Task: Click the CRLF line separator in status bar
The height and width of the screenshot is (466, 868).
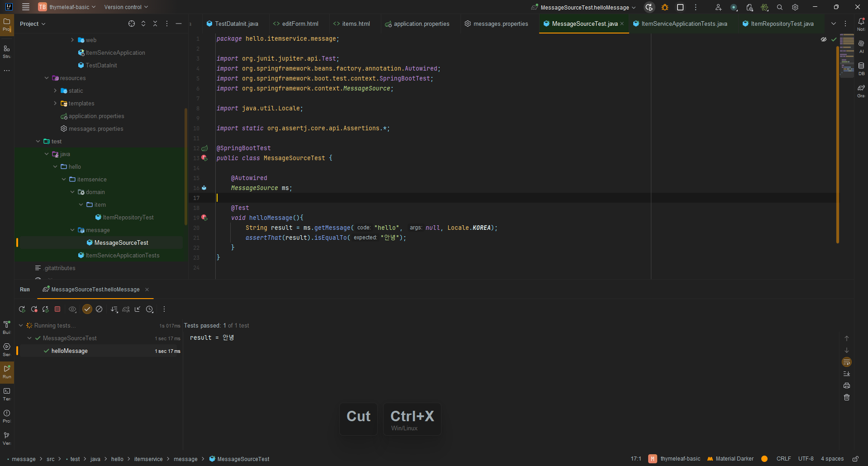Action: pos(783,459)
